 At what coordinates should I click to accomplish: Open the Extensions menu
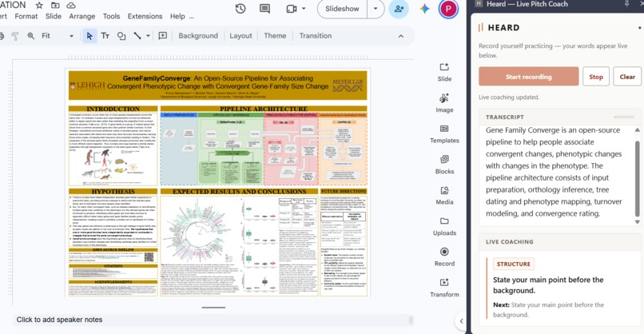tap(145, 16)
